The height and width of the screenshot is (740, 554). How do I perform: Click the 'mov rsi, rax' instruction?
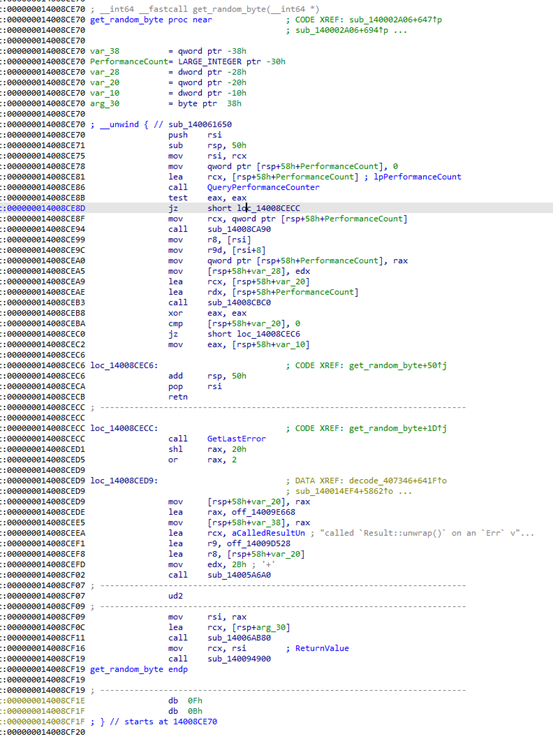(x=207, y=617)
